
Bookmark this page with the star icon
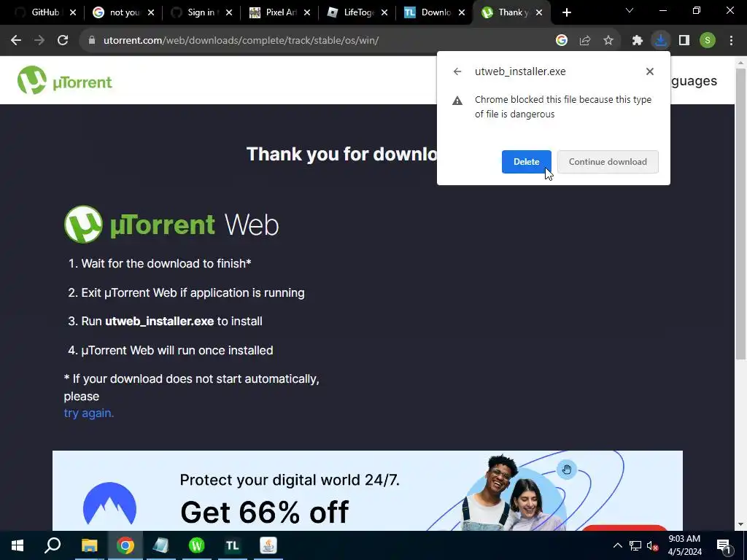608,41
